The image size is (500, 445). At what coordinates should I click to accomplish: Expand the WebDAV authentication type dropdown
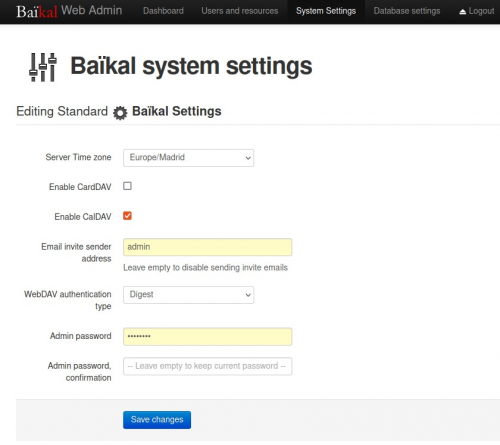188,295
